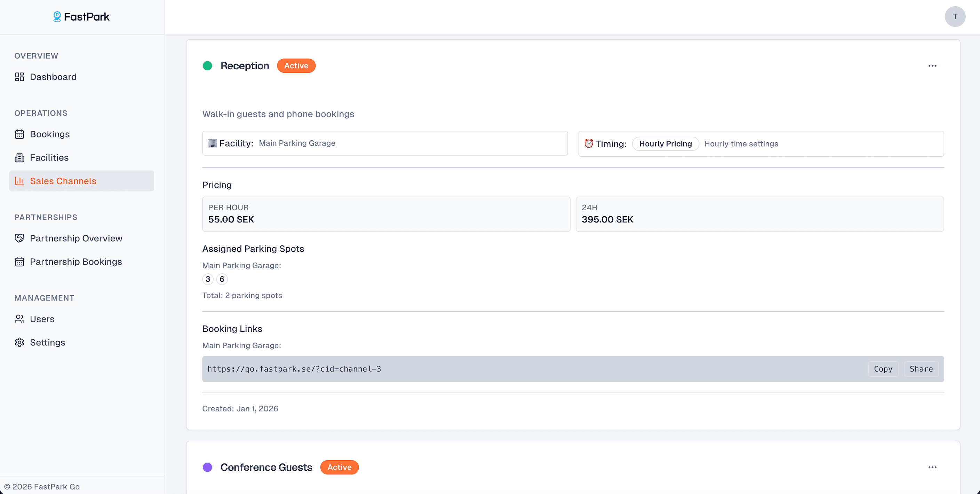The width and height of the screenshot is (980, 494).
Task: Open the user avatar T menu
Action: [x=955, y=16]
